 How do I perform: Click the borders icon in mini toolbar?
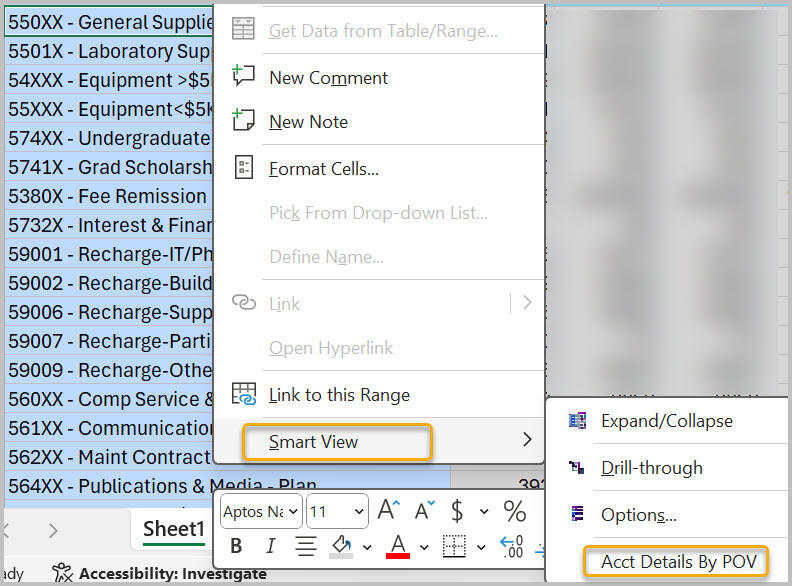pyautogui.click(x=454, y=546)
